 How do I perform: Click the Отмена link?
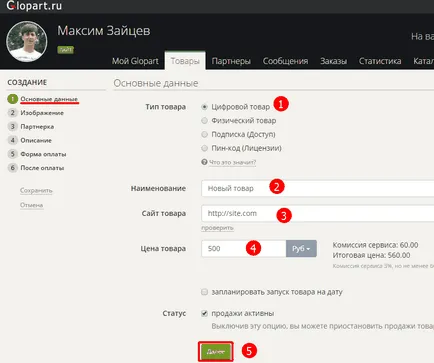31,205
